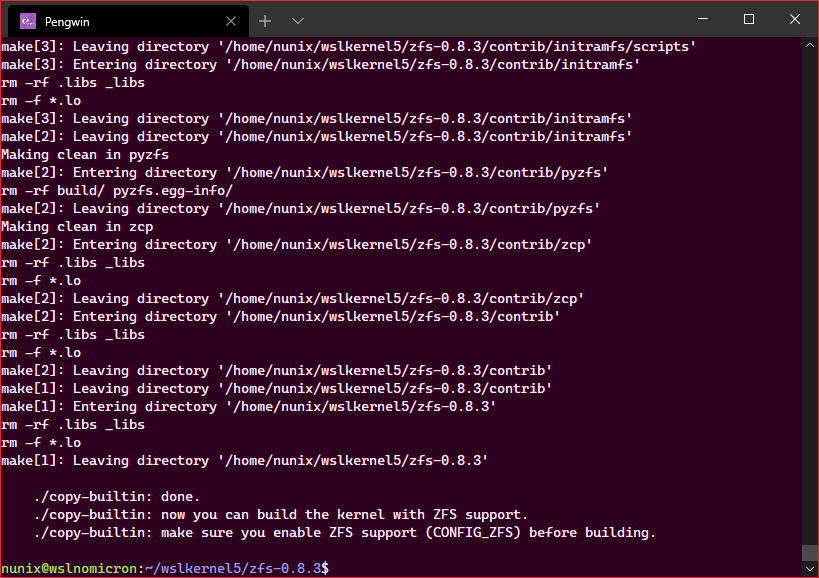819x578 pixels.
Task: Click the './copy-builtin: done.' output line
Action: point(116,496)
